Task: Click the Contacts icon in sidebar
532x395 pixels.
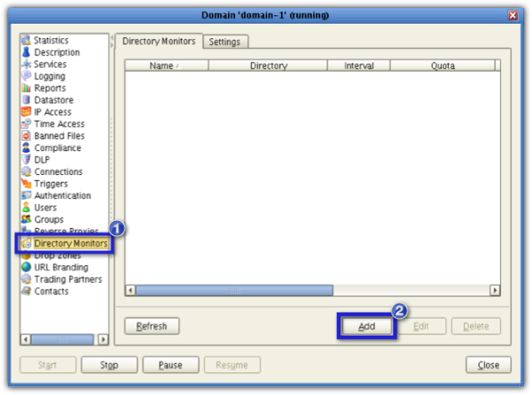Action: (x=26, y=291)
